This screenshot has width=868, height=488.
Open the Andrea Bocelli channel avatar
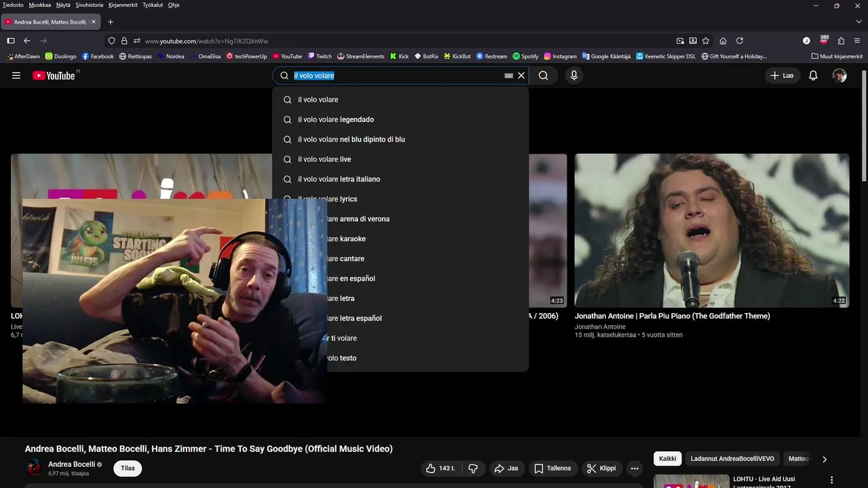pyautogui.click(x=33, y=468)
